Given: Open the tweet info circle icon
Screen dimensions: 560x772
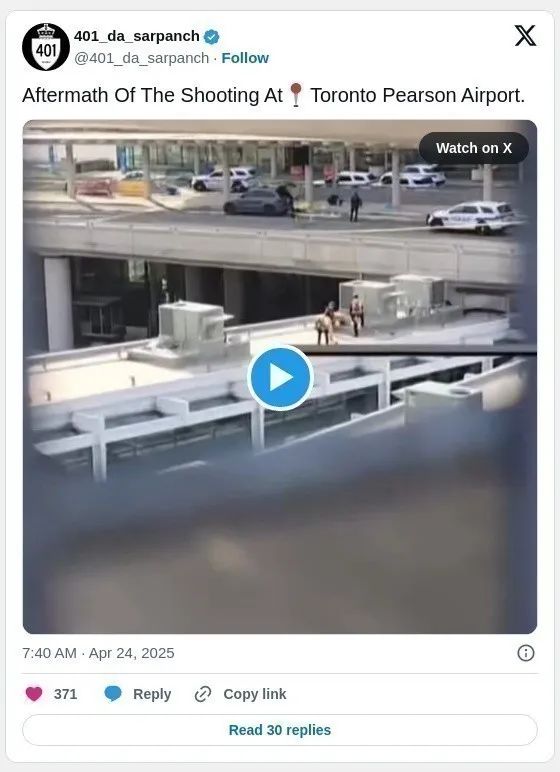Looking at the screenshot, I should pos(526,653).
